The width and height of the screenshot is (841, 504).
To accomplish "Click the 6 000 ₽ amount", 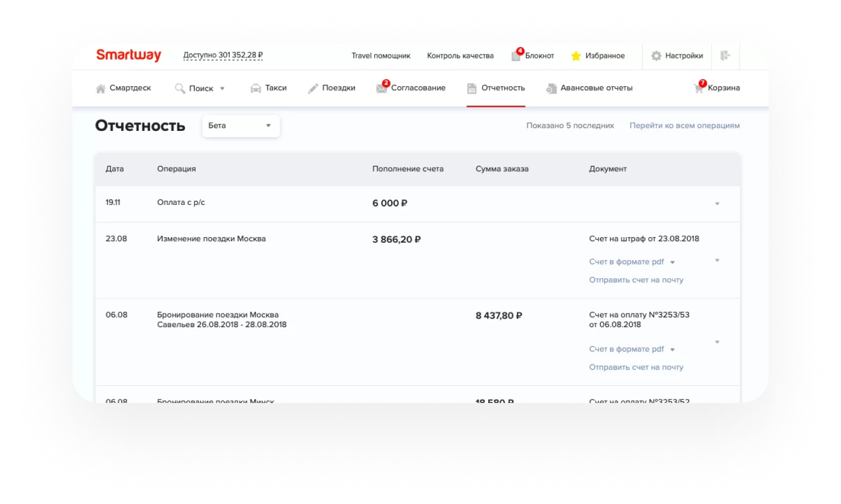I will click(x=389, y=203).
